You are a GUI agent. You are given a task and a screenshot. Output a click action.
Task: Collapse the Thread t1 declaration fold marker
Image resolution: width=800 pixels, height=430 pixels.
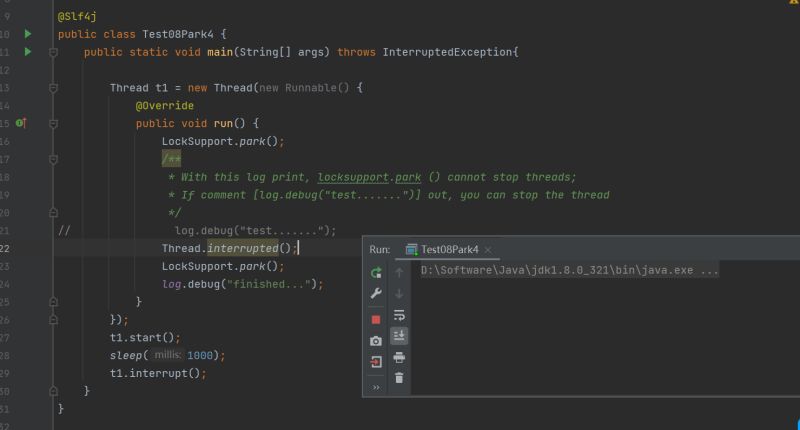point(53,88)
